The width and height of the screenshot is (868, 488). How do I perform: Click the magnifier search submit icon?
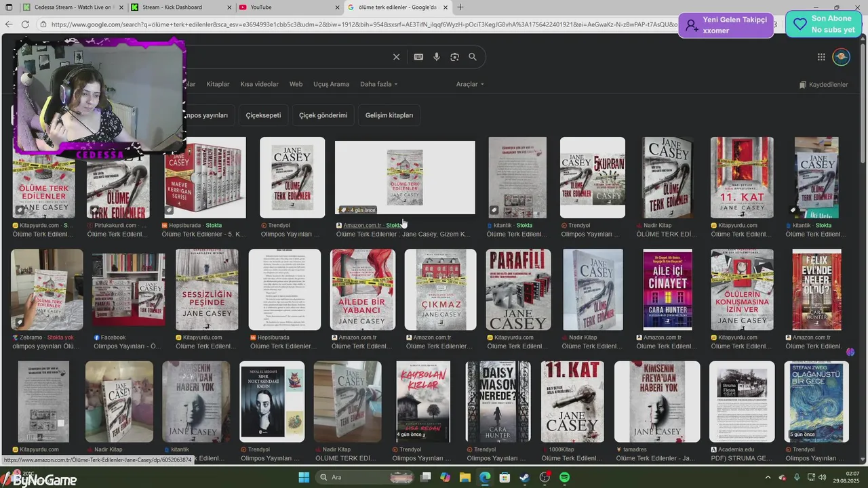(x=473, y=57)
